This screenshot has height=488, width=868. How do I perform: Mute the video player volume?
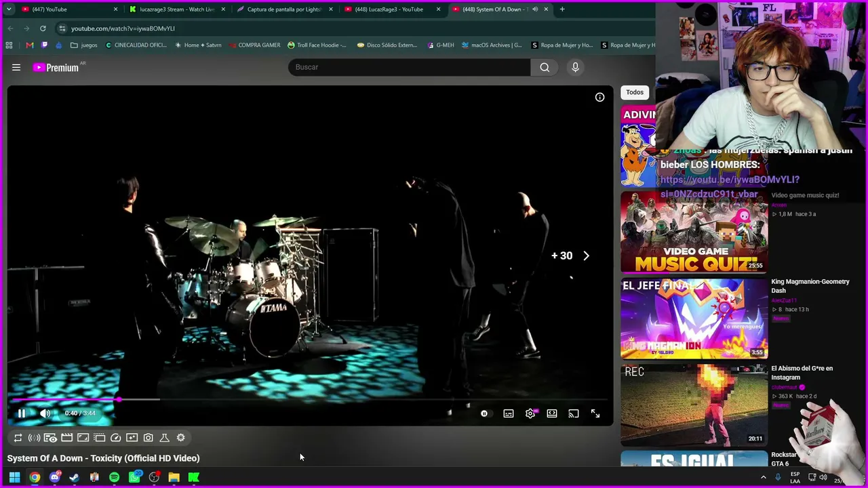click(x=45, y=413)
